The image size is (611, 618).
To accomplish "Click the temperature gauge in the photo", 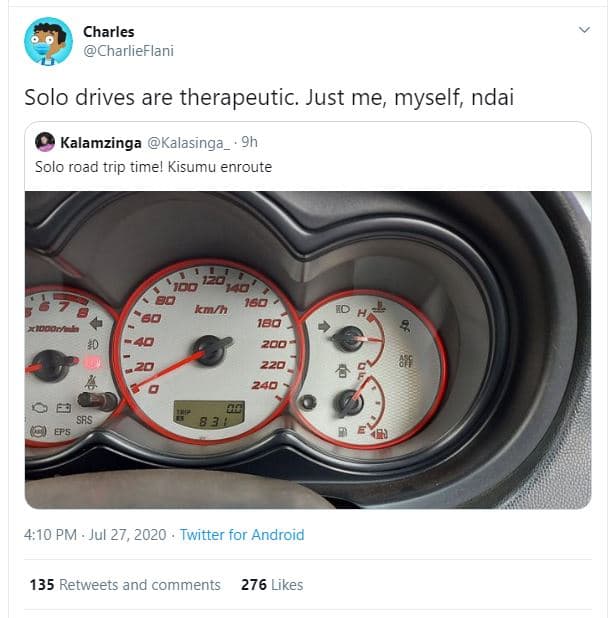I will [358, 337].
